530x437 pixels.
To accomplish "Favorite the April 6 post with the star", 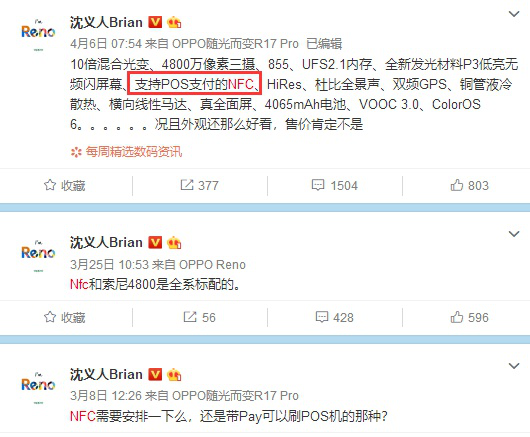I will point(65,186).
